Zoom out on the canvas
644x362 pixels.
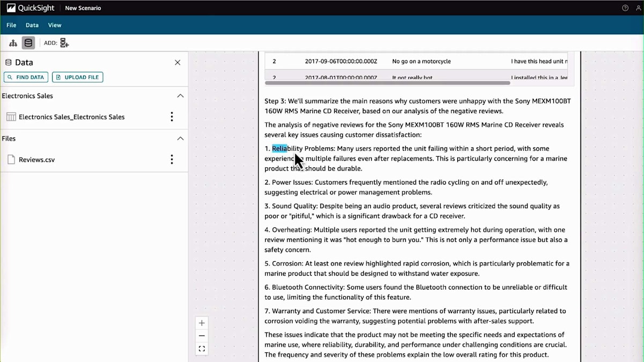coord(202,336)
